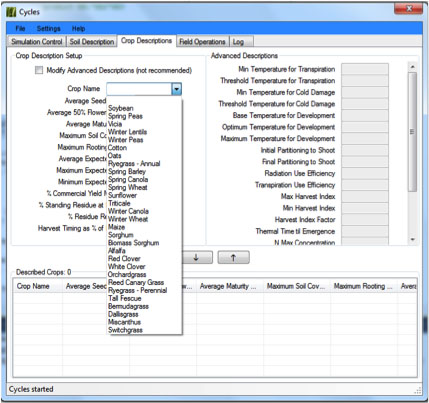Pick Reed Canary Grass from list
This screenshot has width=429, height=403.
coord(136,283)
